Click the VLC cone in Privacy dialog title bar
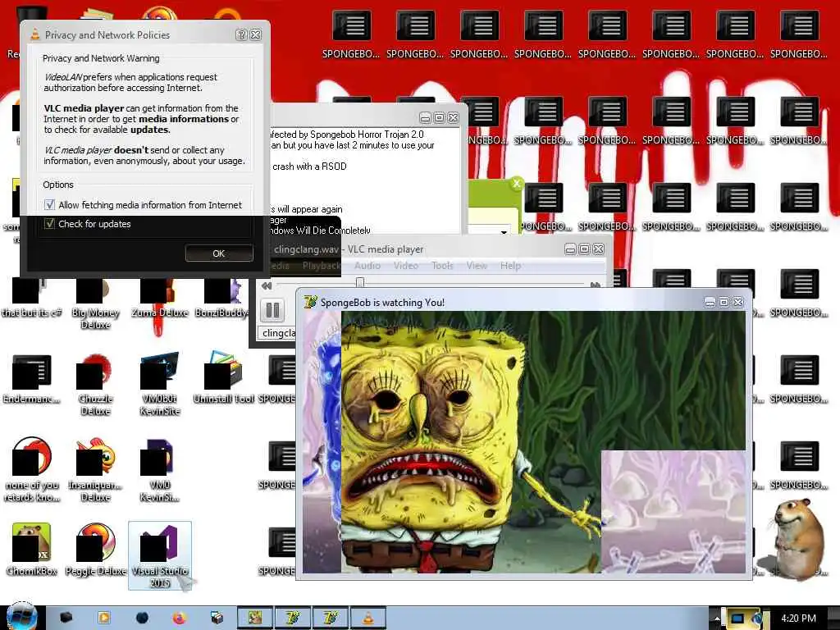 tap(34, 34)
